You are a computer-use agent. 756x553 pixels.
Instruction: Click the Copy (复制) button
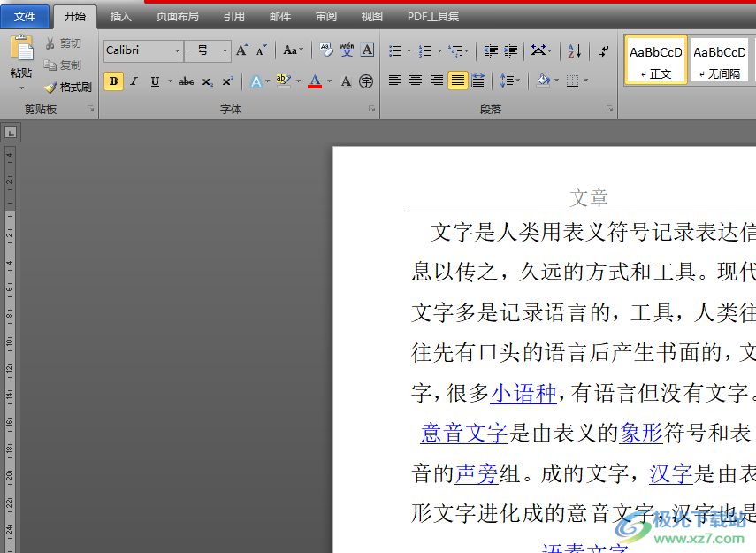tap(62, 65)
